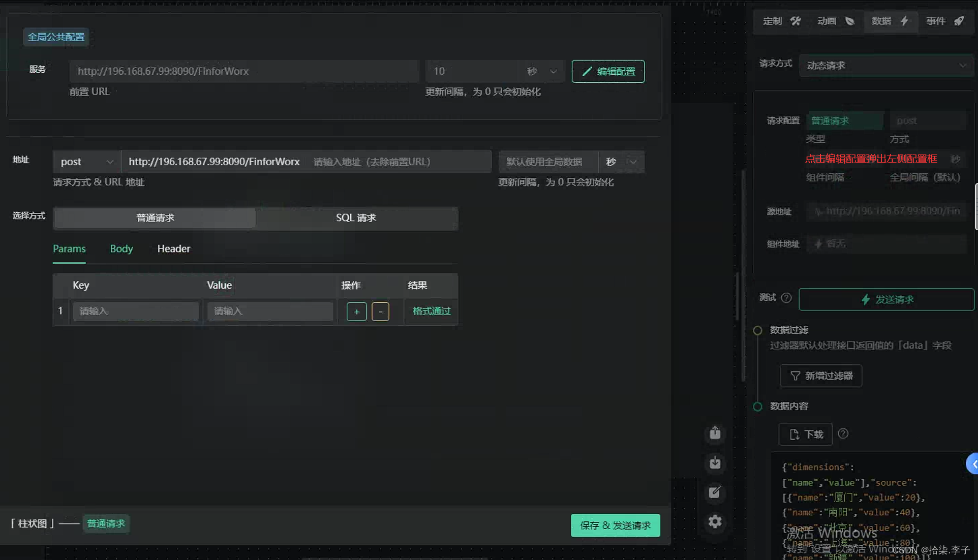Click the 普通请求 tag in footer
Viewport: 978px width, 560px height.
(x=106, y=523)
